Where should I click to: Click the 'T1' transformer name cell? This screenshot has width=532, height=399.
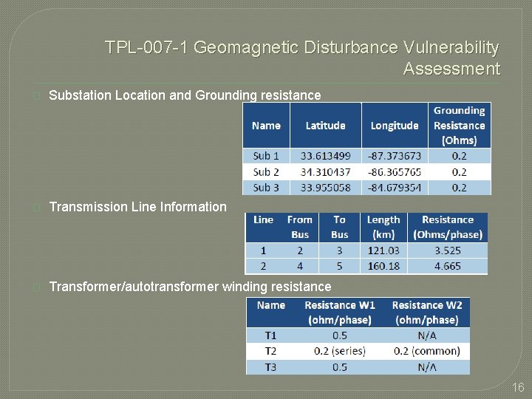coord(270,335)
